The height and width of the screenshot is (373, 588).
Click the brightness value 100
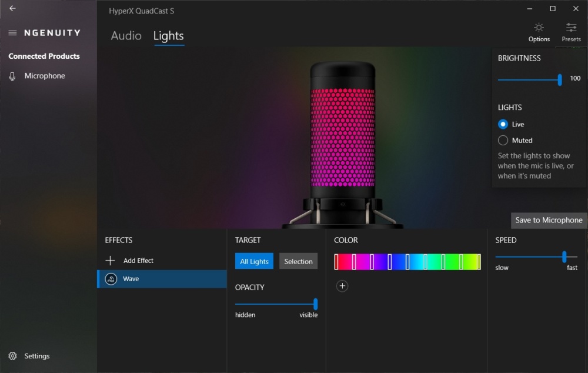(575, 78)
